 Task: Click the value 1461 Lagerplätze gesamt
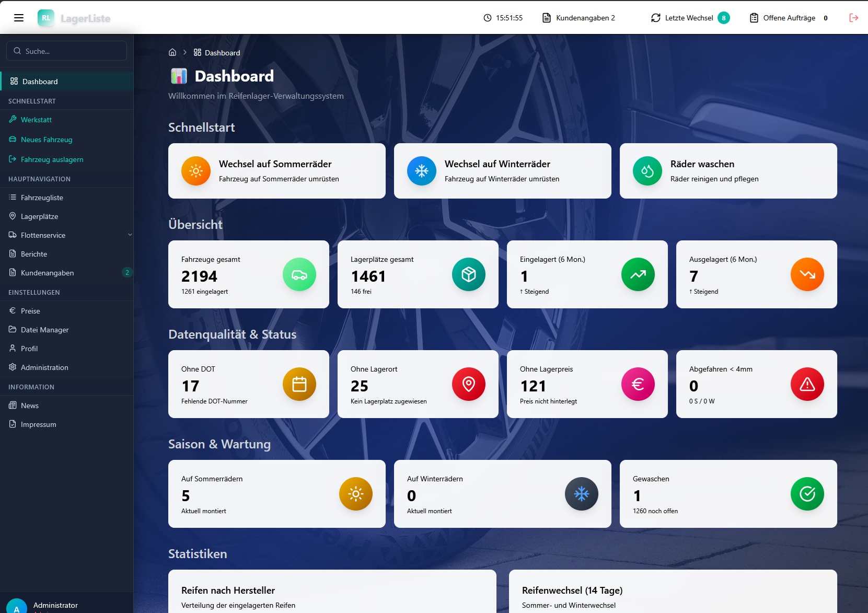coord(368,276)
